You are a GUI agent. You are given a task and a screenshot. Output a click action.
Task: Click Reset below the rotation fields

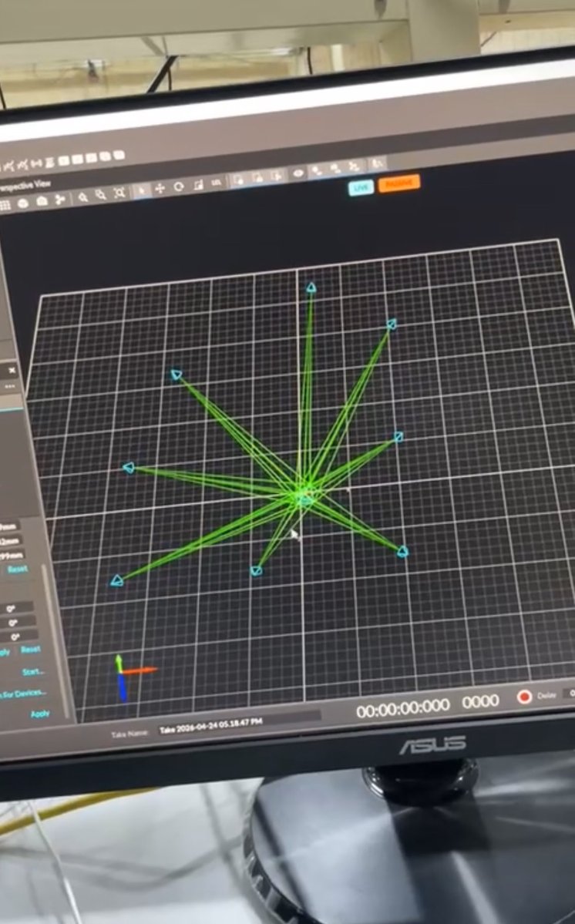tap(31, 650)
